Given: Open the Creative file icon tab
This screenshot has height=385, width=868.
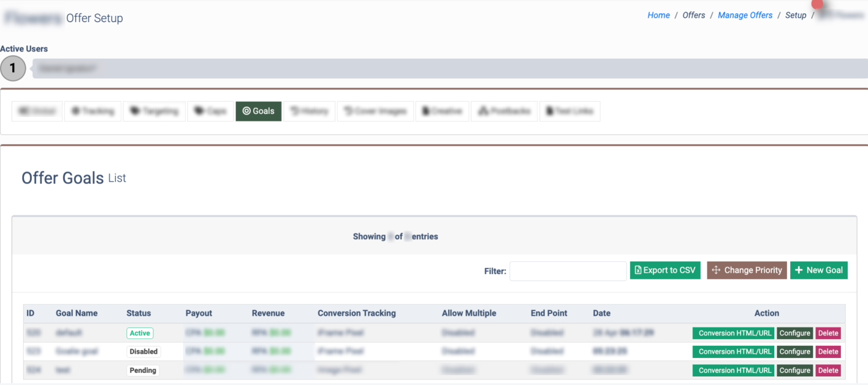Looking at the screenshot, I should [425, 111].
